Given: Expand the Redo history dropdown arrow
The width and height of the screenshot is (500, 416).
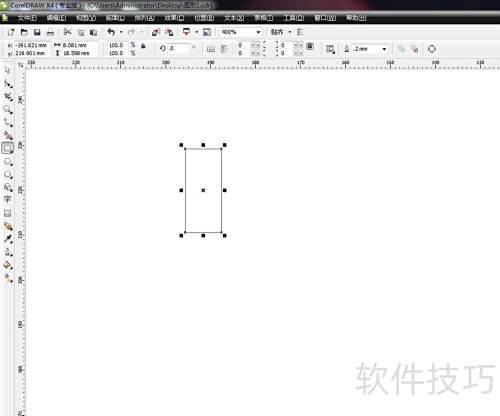Looking at the screenshot, I should (141, 32).
